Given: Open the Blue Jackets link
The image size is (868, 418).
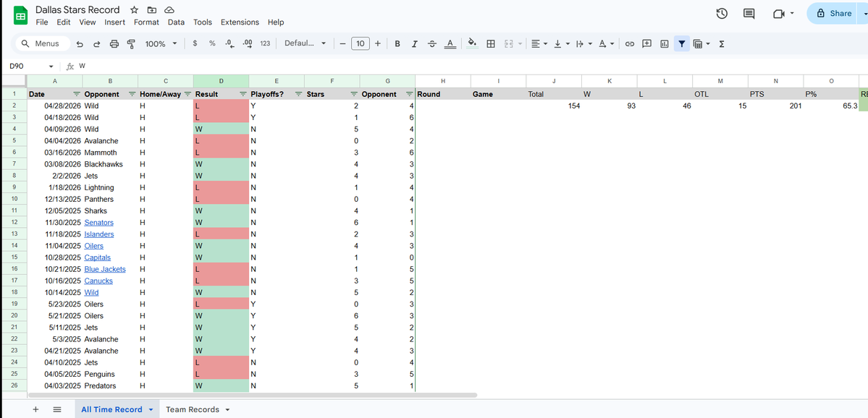Looking at the screenshot, I should tap(105, 269).
